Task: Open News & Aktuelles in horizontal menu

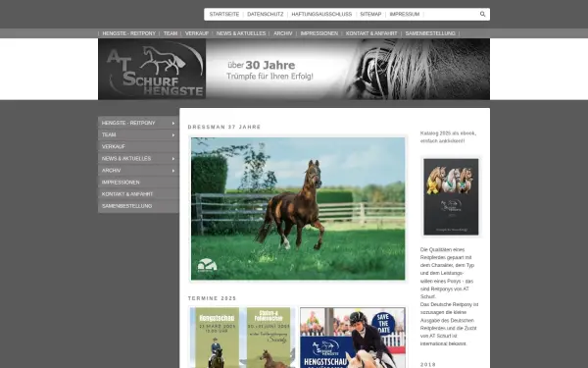Action: point(241,33)
